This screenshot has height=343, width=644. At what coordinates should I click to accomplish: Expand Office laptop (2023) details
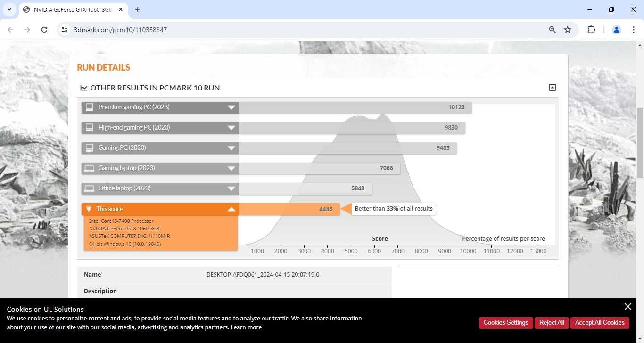[231, 188]
